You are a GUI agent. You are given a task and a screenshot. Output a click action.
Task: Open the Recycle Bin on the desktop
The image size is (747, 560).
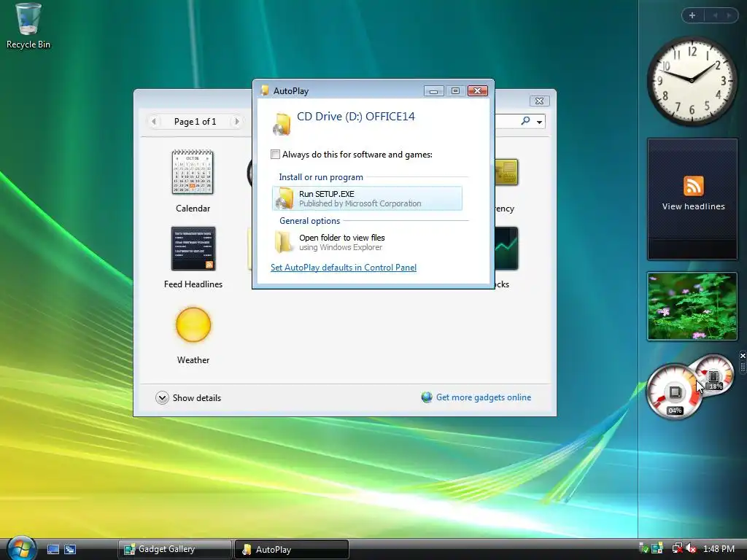pos(28,26)
